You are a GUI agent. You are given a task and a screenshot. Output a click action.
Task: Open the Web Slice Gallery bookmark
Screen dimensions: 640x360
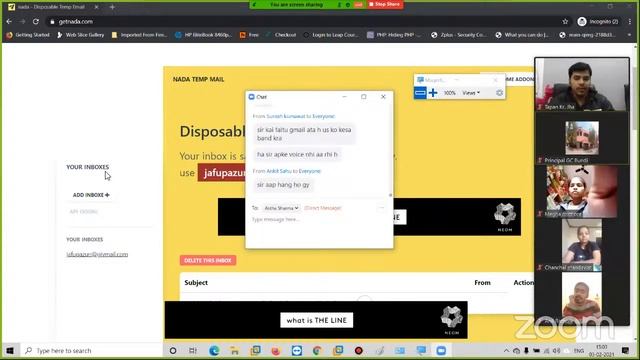tap(80, 35)
